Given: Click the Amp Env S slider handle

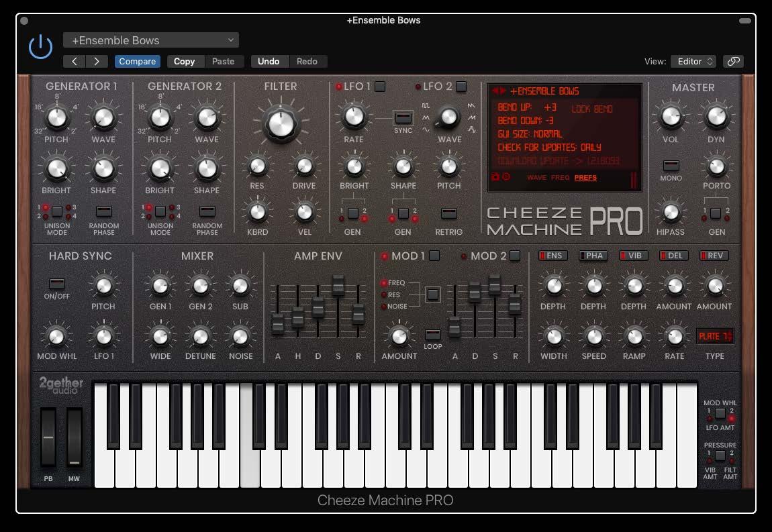Looking at the screenshot, I should (338, 284).
